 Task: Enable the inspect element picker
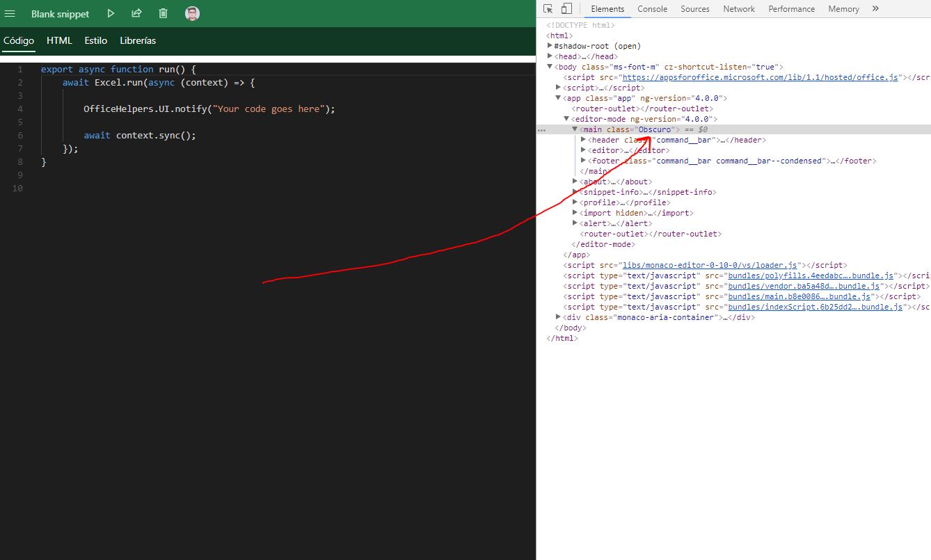pos(548,8)
